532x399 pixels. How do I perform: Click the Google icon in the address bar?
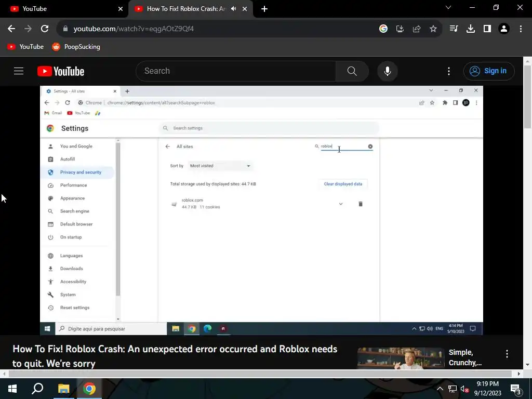[x=383, y=29]
